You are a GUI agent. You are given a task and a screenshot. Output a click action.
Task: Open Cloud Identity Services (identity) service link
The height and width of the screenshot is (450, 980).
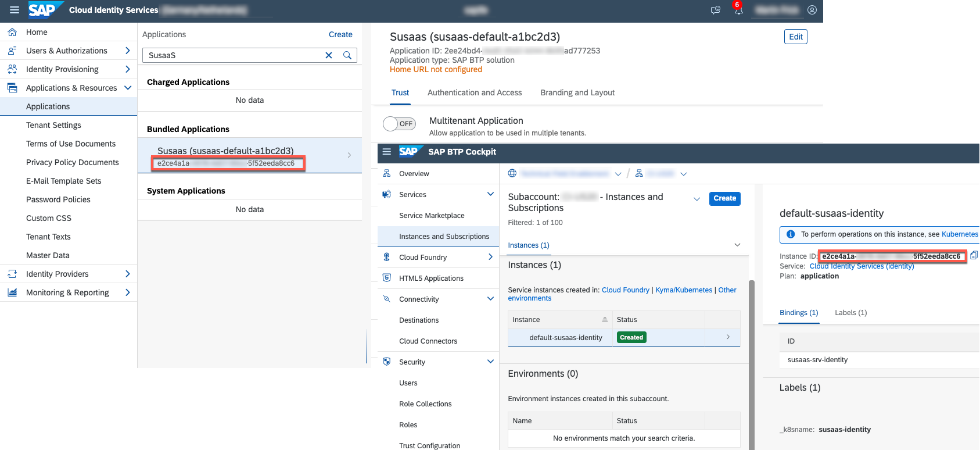tap(861, 266)
